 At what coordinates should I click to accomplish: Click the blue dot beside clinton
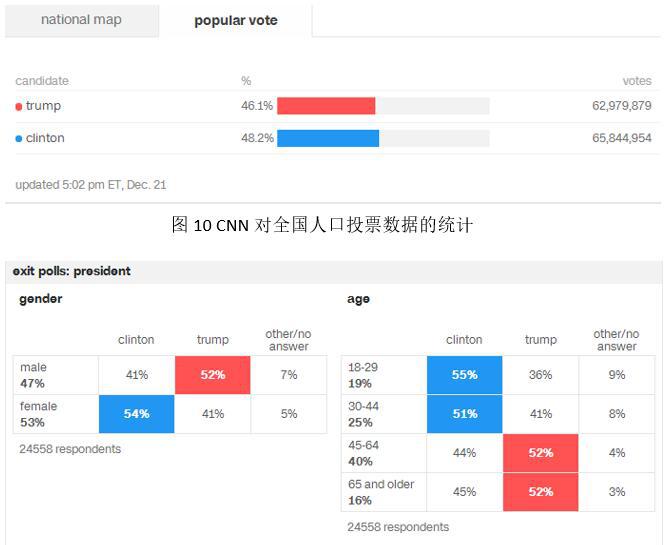point(18,139)
